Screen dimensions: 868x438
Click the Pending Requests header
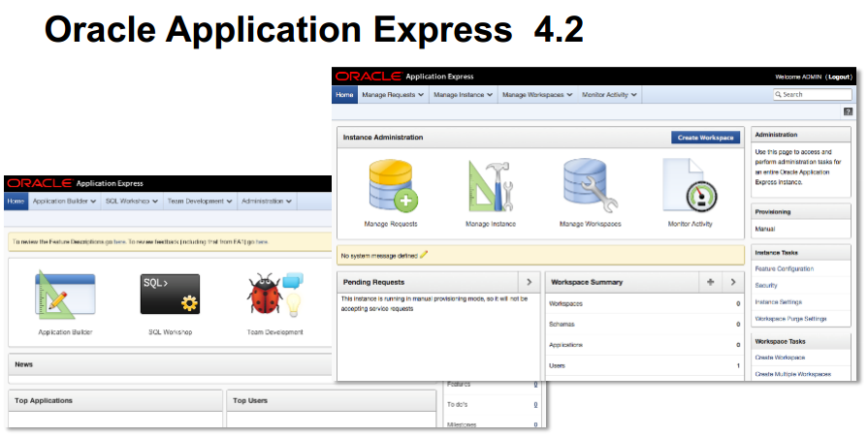click(373, 282)
